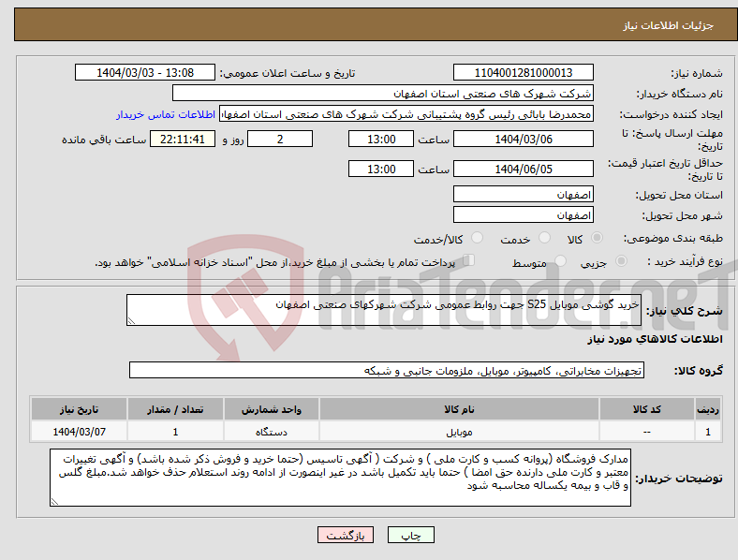The width and height of the screenshot is (738, 560).
Task: Click the remaining time field 22:11:41
Action: point(183,140)
